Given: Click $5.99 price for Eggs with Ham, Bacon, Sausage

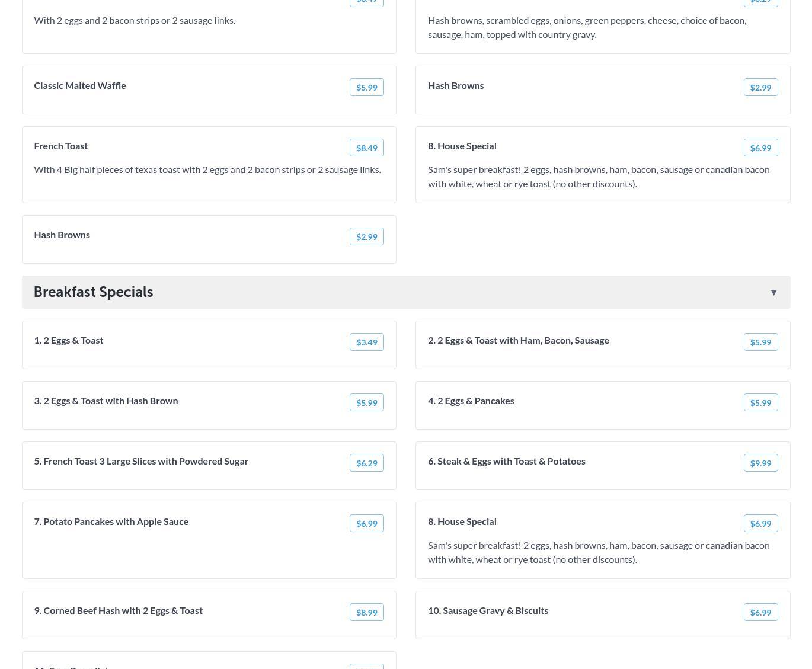Looking at the screenshot, I should (x=761, y=342).
